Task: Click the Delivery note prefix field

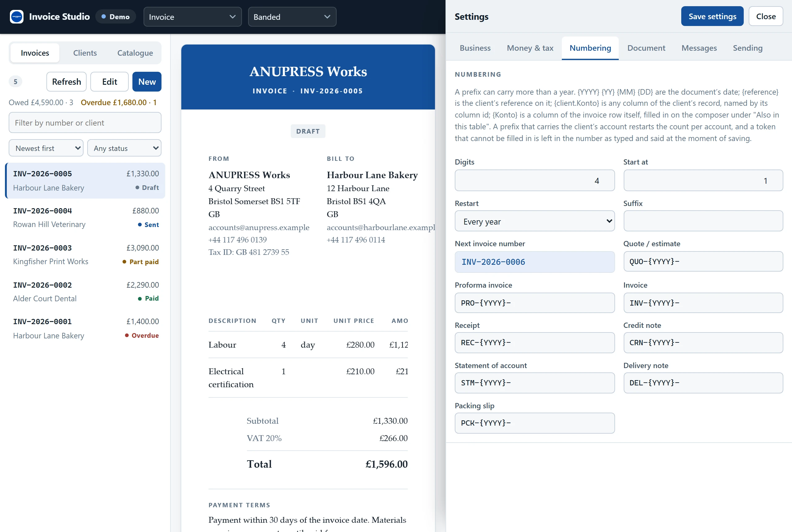Action: point(703,383)
